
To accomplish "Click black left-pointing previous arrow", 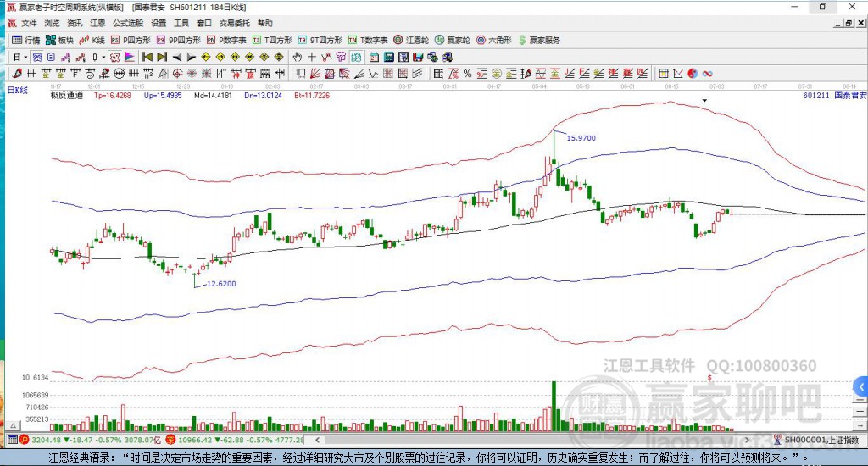I will (176, 57).
